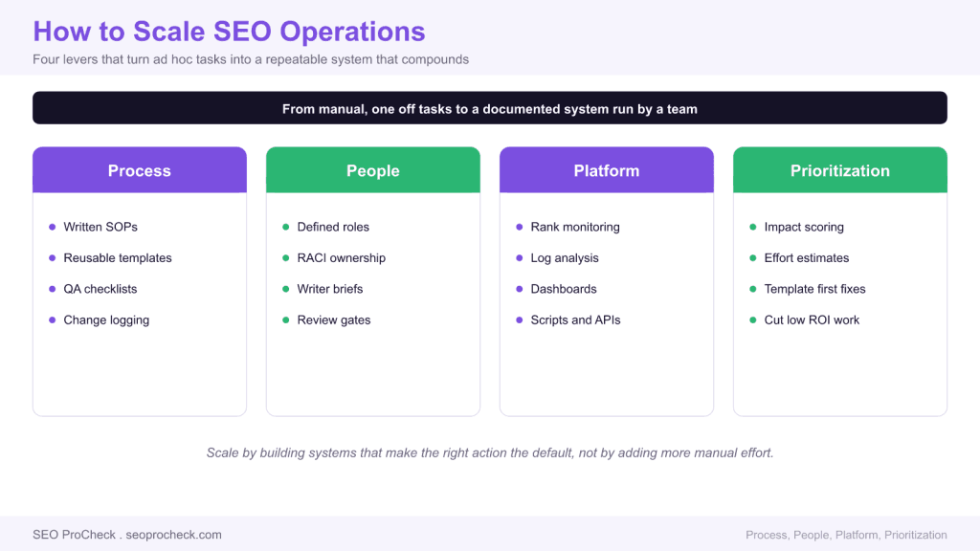
Task: Select 'RACI ownership' item
Action: [342, 258]
